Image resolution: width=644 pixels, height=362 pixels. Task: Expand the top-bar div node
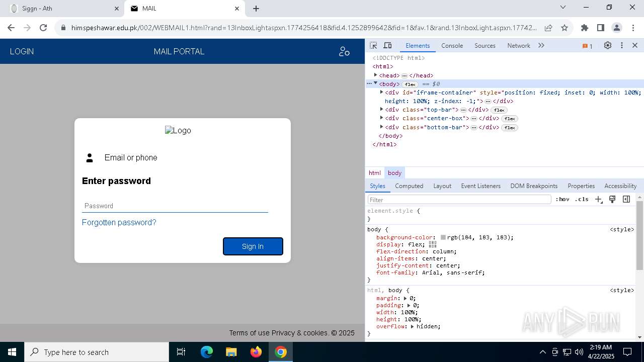[381, 109]
